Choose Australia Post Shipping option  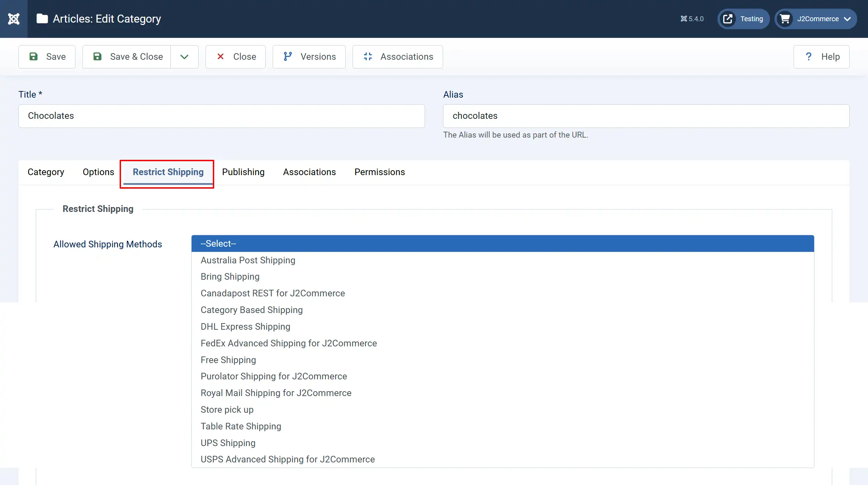[x=503, y=260]
